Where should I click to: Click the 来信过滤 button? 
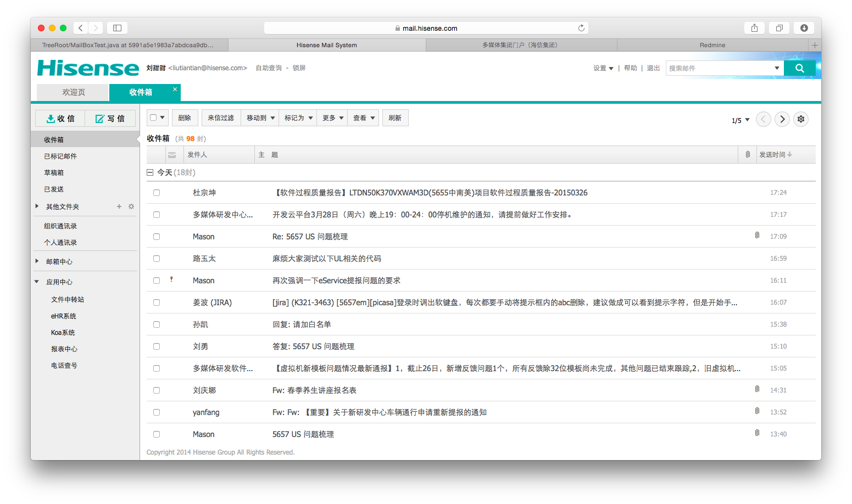click(221, 118)
